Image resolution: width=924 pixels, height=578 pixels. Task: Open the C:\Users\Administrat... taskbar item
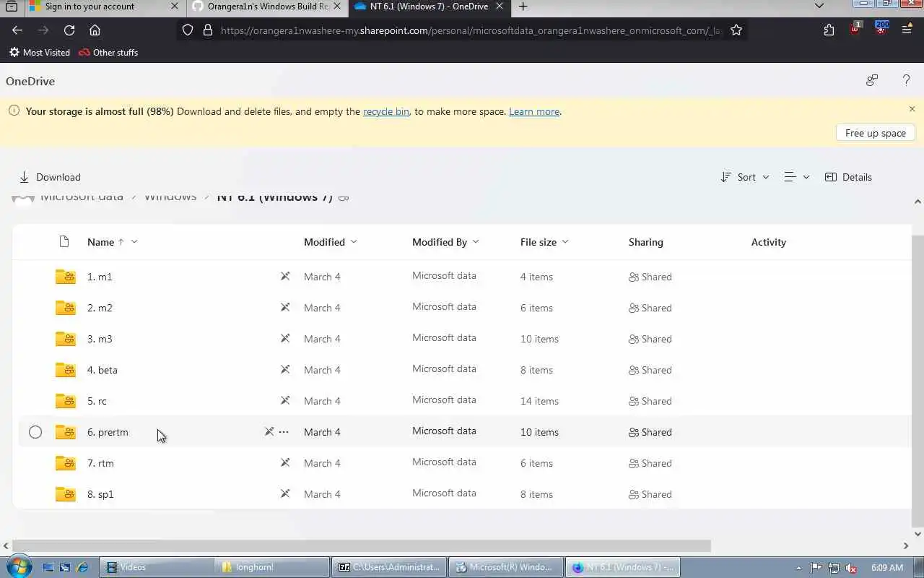tap(389, 567)
